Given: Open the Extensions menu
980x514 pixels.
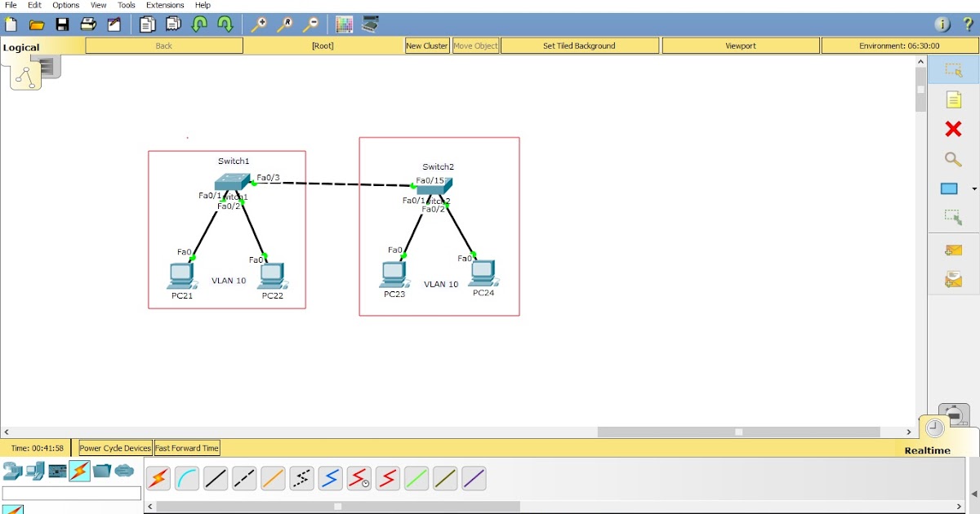Looking at the screenshot, I should pyautogui.click(x=165, y=5).
